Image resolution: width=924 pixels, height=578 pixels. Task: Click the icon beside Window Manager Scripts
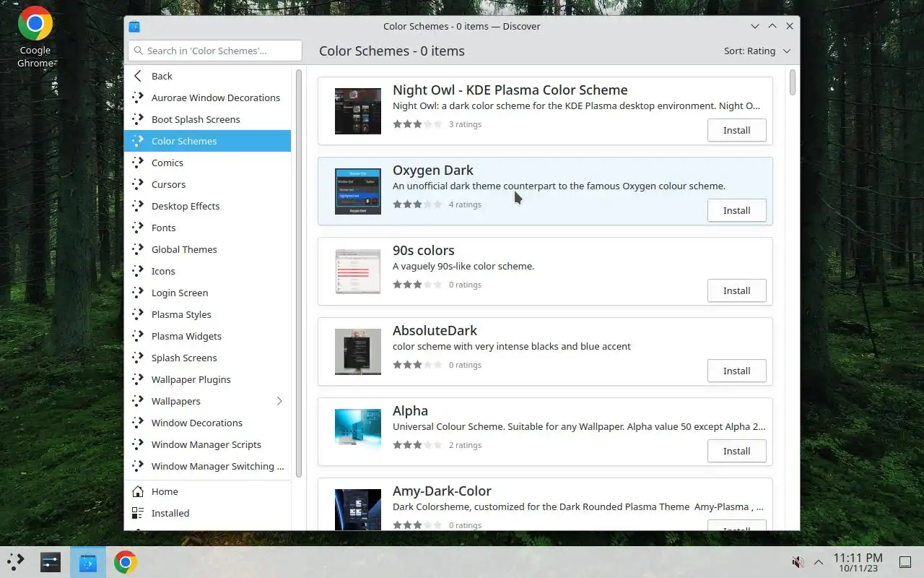(138, 444)
